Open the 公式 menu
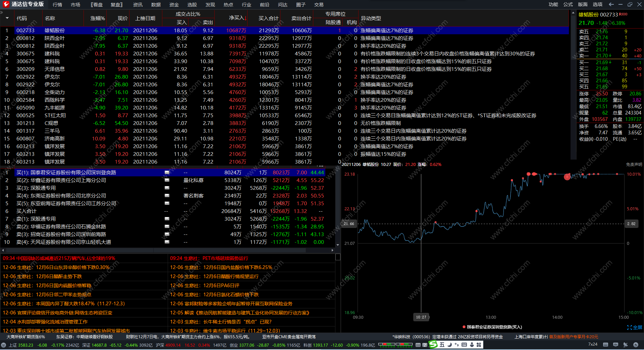Screen dimensions: 644x350 point(568,4)
